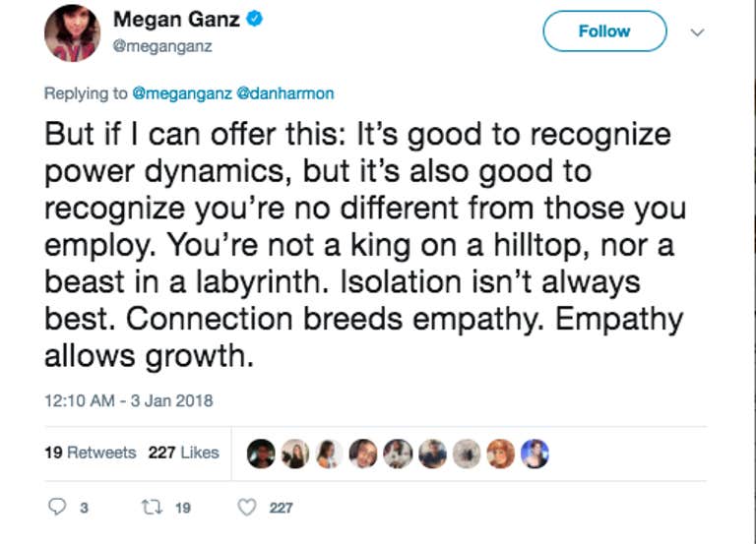Image resolution: width=756 pixels, height=544 pixels.
Task: Open the @danharmon mention link
Action: point(285,93)
